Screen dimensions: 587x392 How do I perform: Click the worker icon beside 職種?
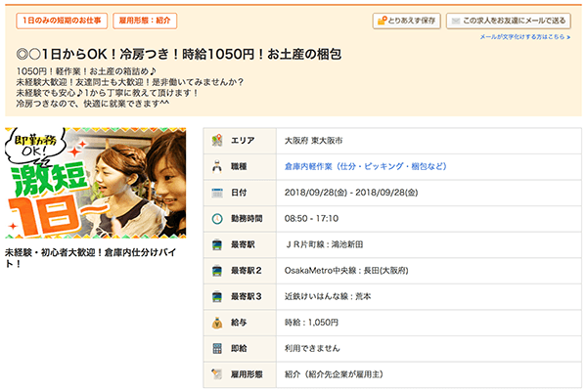pyautogui.click(x=217, y=166)
